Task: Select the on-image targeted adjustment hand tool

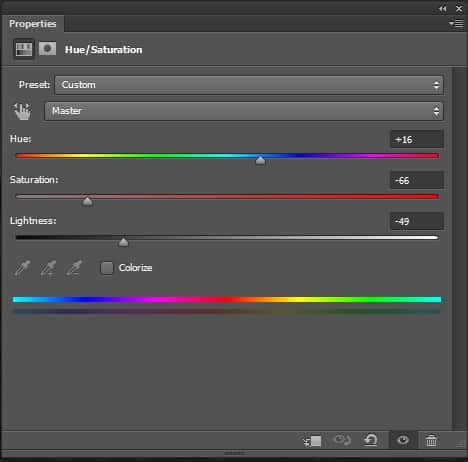Action: click(x=22, y=111)
